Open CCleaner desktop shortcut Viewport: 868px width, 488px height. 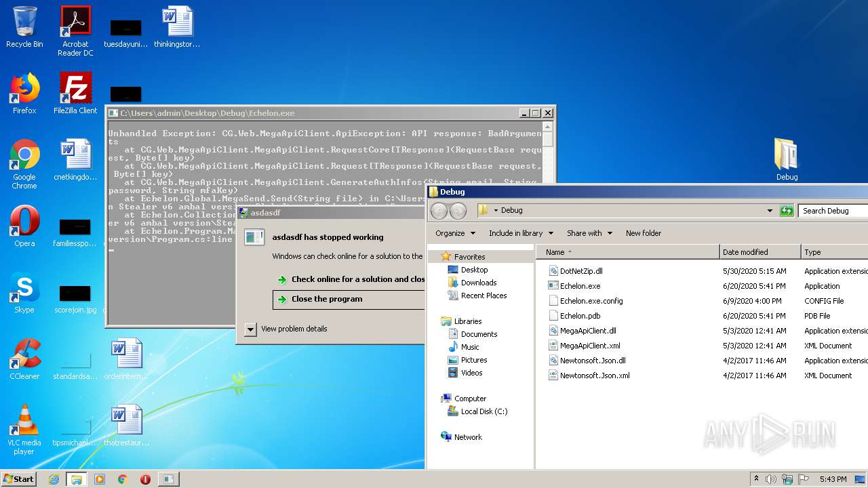(x=24, y=359)
